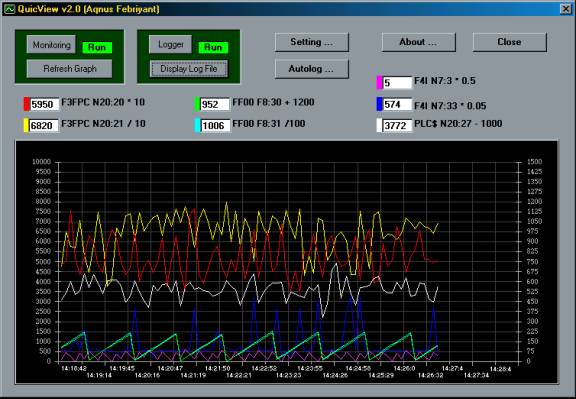576x399 pixels.
Task: Click the 14:24:26 time axis label
Action: pyautogui.click(x=335, y=375)
